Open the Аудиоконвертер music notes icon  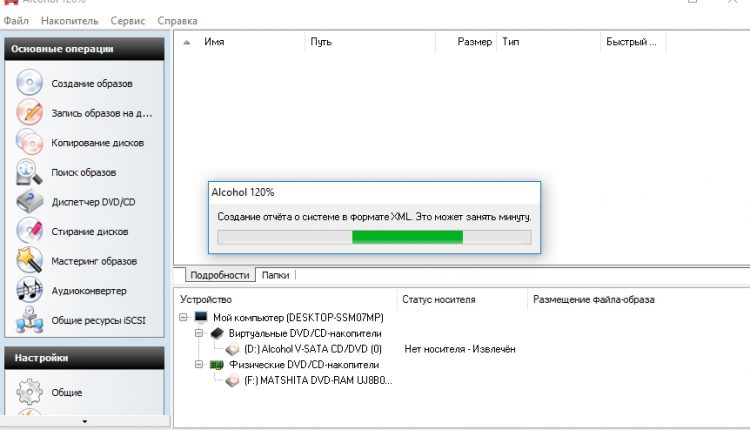pos(29,290)
